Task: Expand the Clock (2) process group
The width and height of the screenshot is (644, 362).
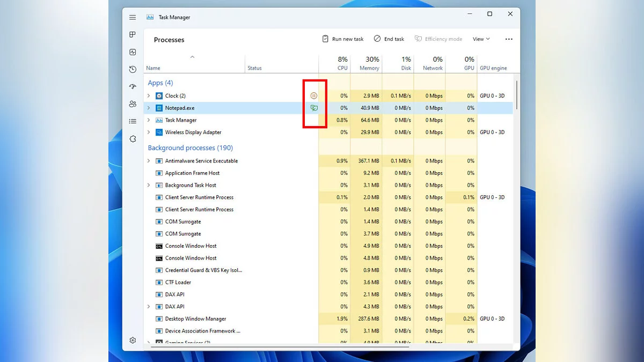Action: pyautogui.click(x=149, y=96)
